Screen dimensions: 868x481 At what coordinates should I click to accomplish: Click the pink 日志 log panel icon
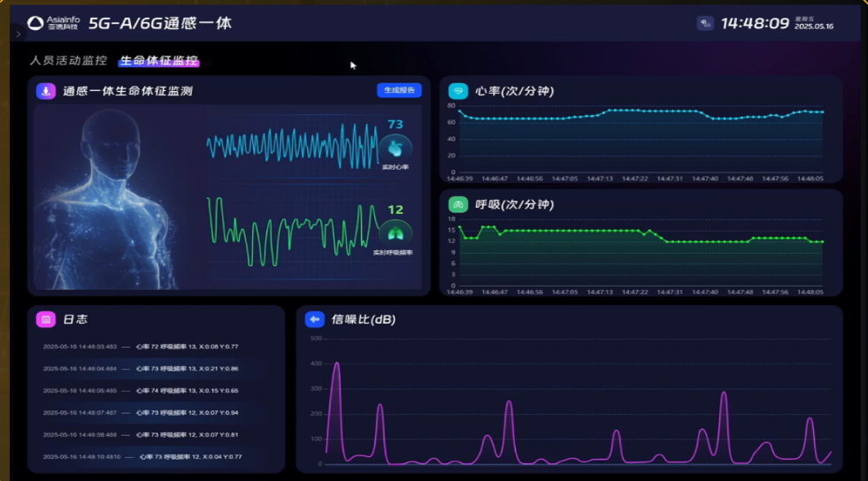(46, 319)
